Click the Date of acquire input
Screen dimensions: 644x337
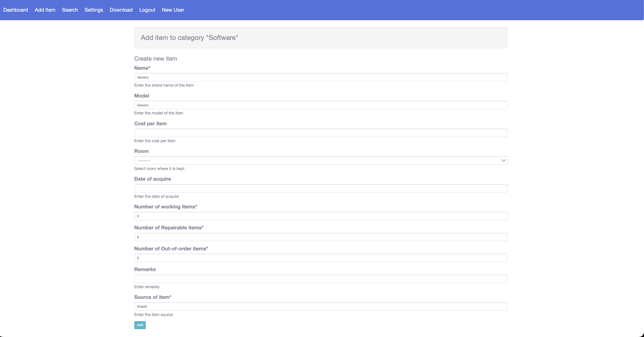coord(320,188)
